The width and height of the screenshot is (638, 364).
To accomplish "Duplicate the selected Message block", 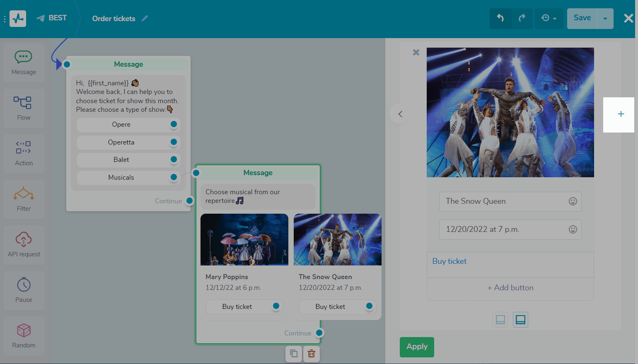I will tap(294, 354).
